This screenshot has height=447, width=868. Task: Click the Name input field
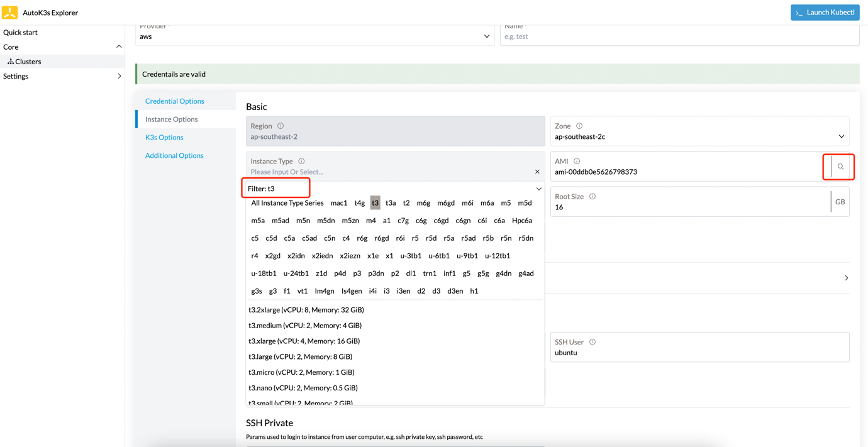(679, 36)
